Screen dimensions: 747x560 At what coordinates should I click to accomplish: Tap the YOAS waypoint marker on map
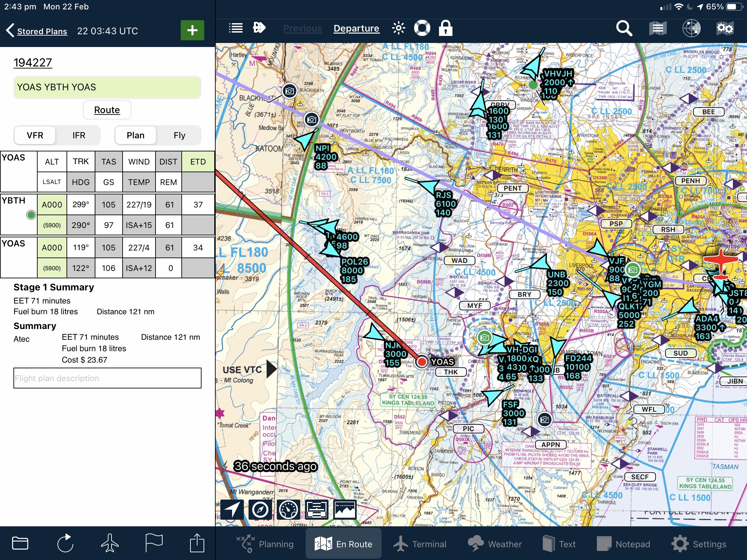point(422,362)
